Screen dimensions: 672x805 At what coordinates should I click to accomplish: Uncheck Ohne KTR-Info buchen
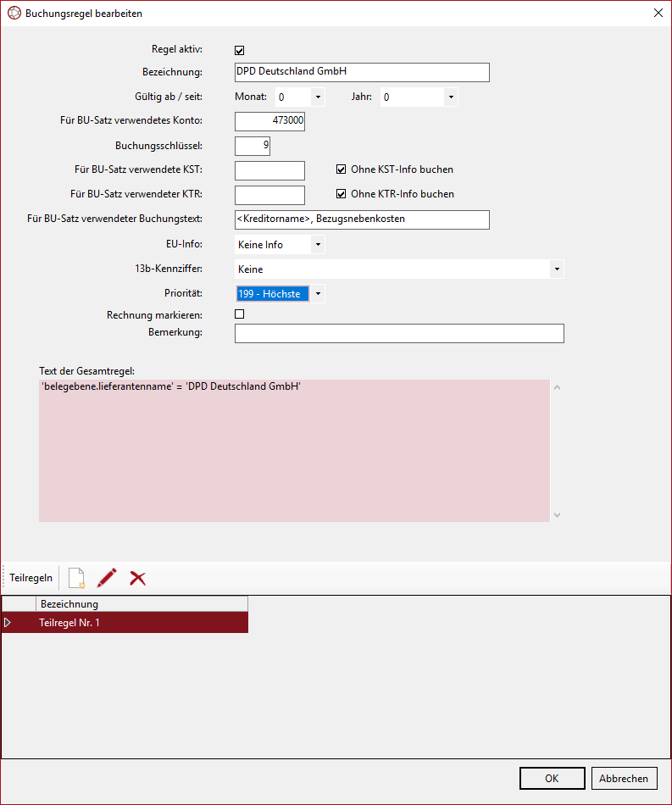[x=342, y=194]
